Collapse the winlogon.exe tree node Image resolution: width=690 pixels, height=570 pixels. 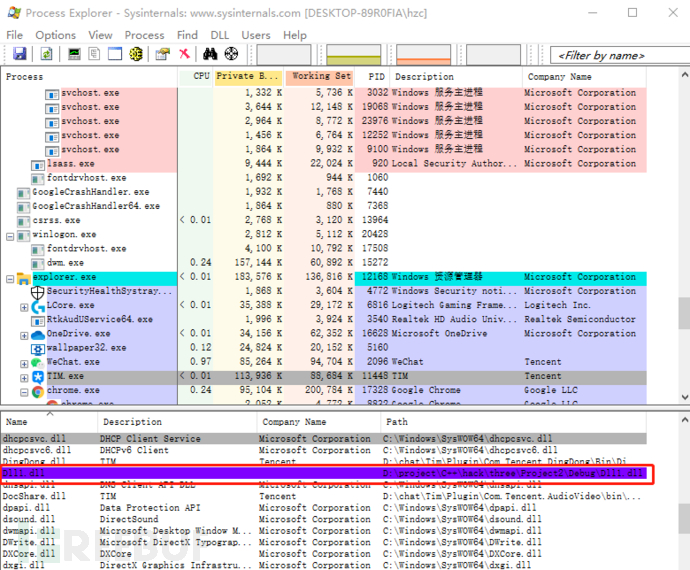(x=11, y=236)
